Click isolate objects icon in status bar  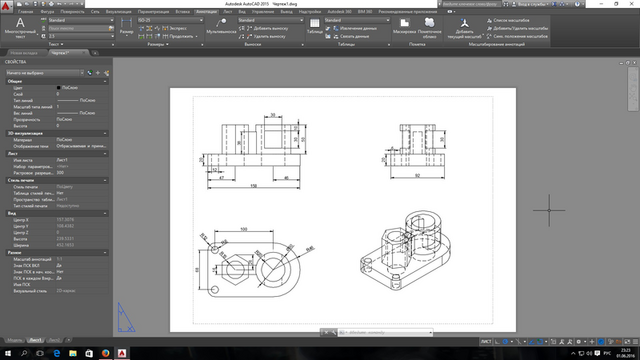pos(611,342)
